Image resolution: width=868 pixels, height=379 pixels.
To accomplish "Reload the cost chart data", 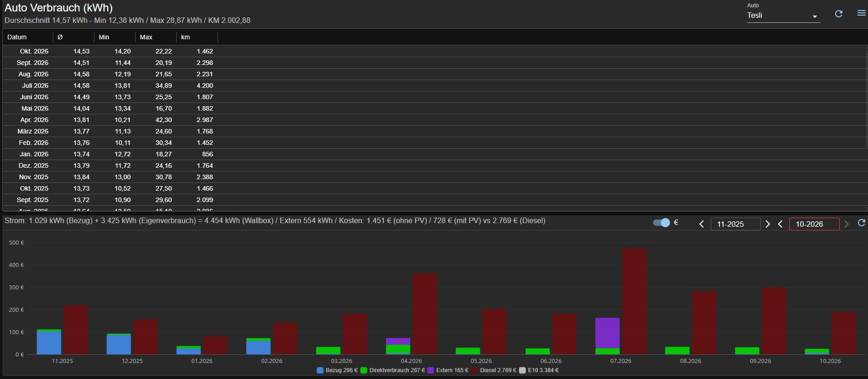I will [x=862, y=223].
